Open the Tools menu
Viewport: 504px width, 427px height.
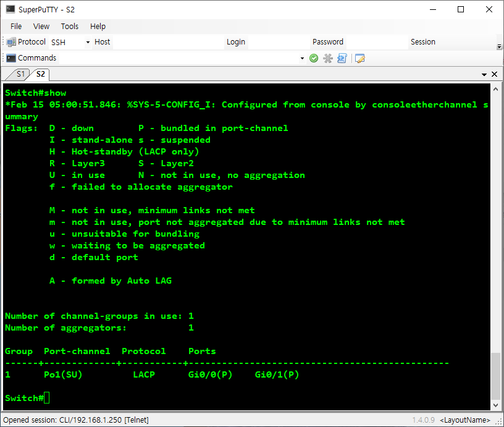coord(70,27)
